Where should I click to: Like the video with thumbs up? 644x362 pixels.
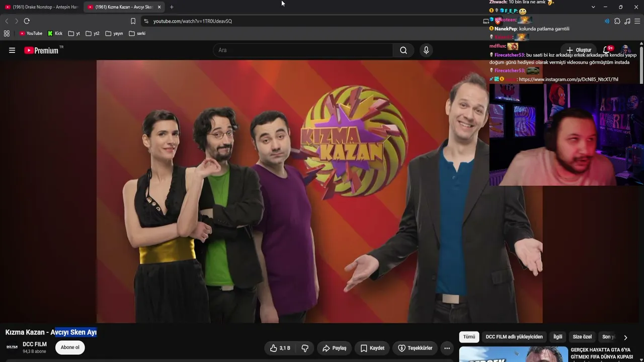tap(280, 348)
